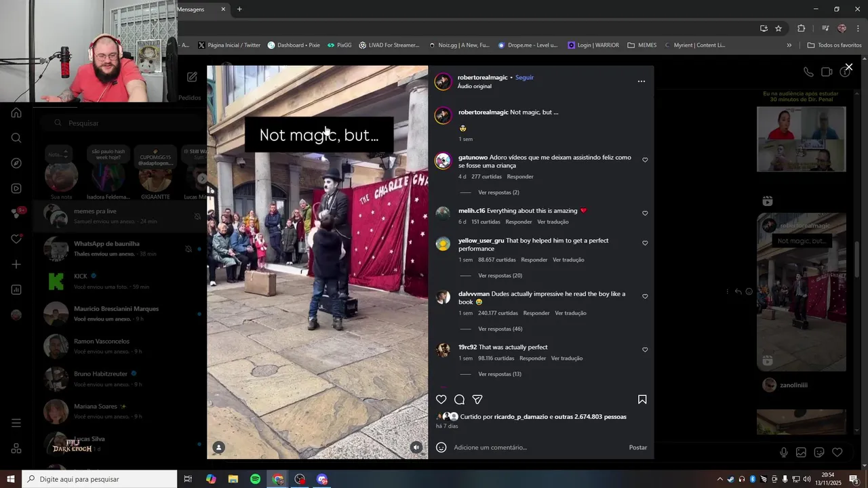Reply to melih.c16 using Responder
Screen dimensions: 868x488
coord(519,222)
